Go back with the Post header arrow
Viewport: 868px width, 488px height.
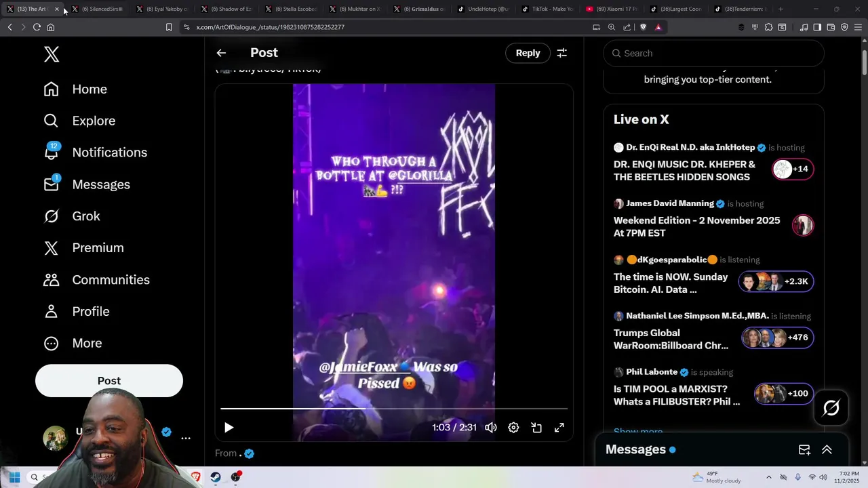pos(221,53)
